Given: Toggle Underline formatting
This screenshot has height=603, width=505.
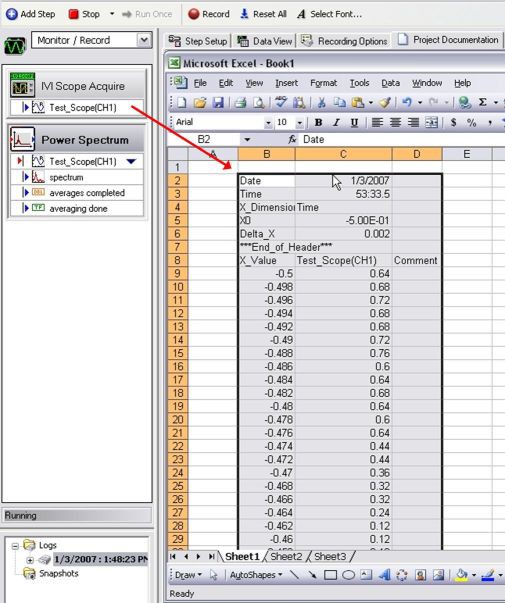Looking at the screenshot, I should [354, 123].
